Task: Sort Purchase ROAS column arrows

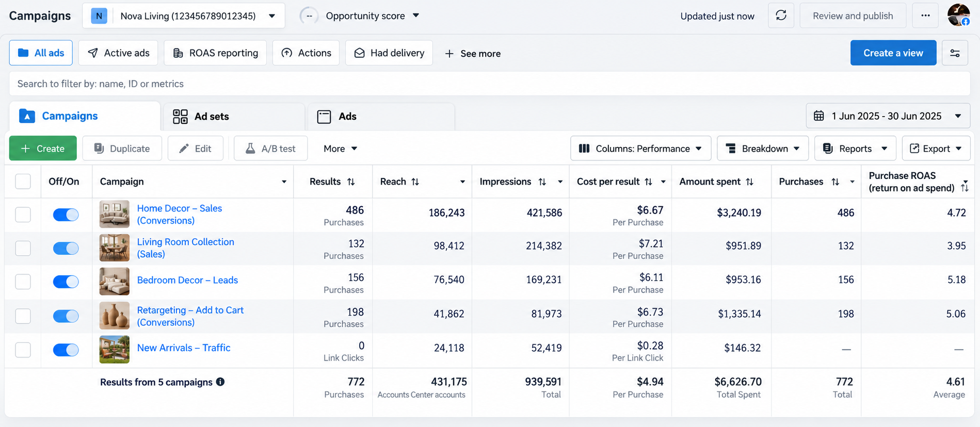Action: coord(965,188)
